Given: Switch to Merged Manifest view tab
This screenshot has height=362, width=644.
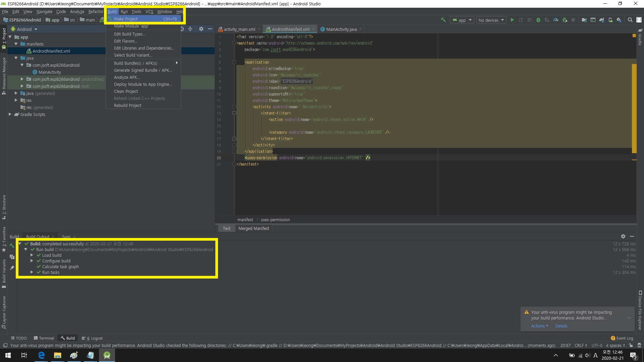Looking at the screenshot, I should click(x=254, y=228).
